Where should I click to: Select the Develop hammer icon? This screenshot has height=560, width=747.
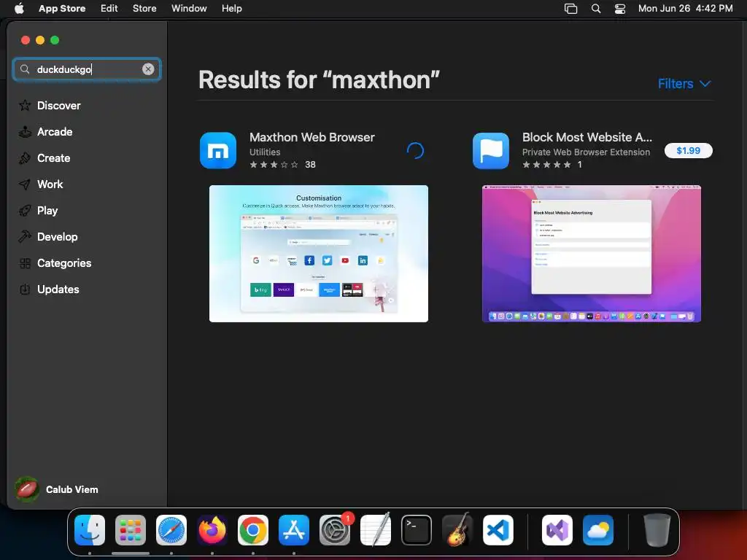pyautogui.click(x=25, y=237)
